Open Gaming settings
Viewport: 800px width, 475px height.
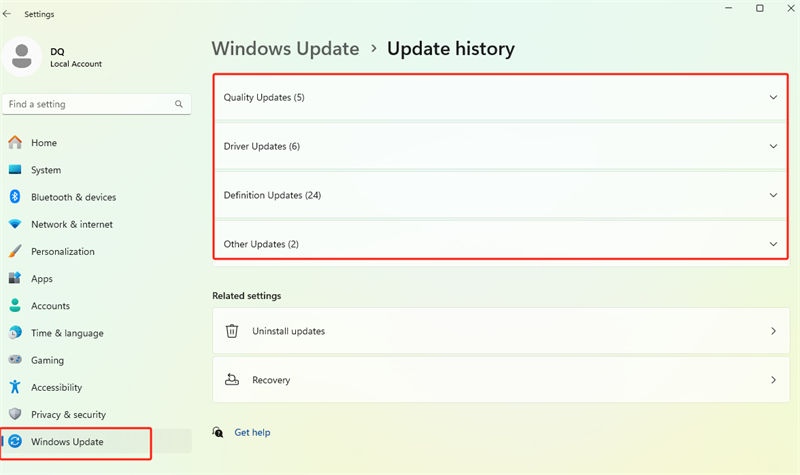97,360
